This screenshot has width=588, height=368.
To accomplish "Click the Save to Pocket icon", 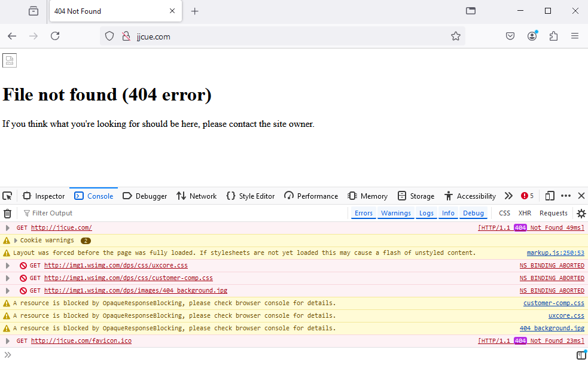I will click(510, 37).
